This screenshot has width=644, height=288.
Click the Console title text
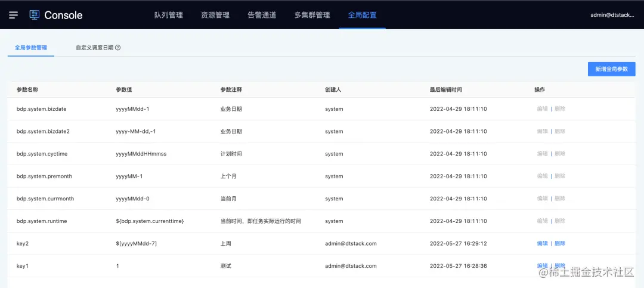point(63,15)
